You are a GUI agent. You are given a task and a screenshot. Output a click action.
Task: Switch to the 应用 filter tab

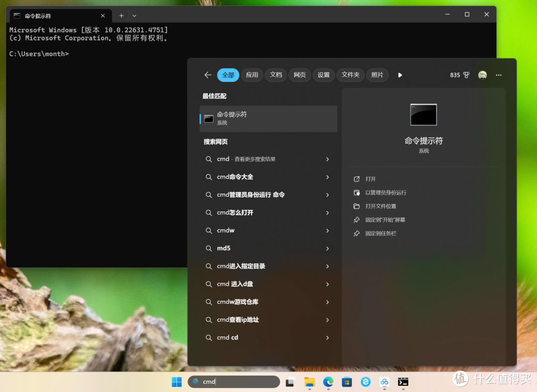252,75
